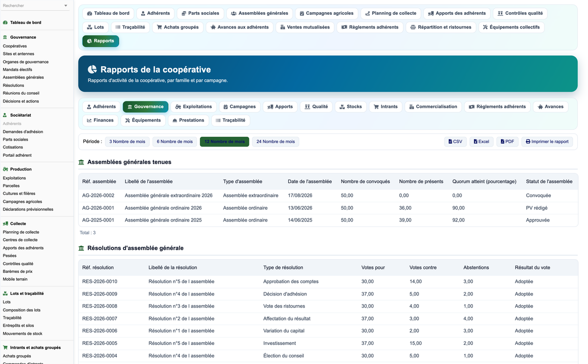Open Planning de collecte top tab
Viewport: 588px width, 364px height.
tap(391, 13)
